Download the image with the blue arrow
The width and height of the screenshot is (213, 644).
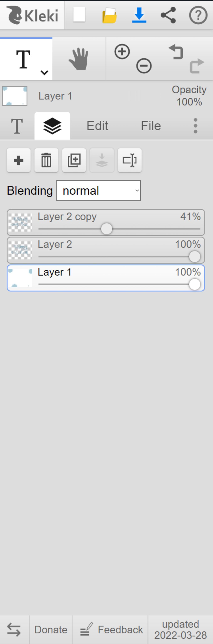(139, 15)
